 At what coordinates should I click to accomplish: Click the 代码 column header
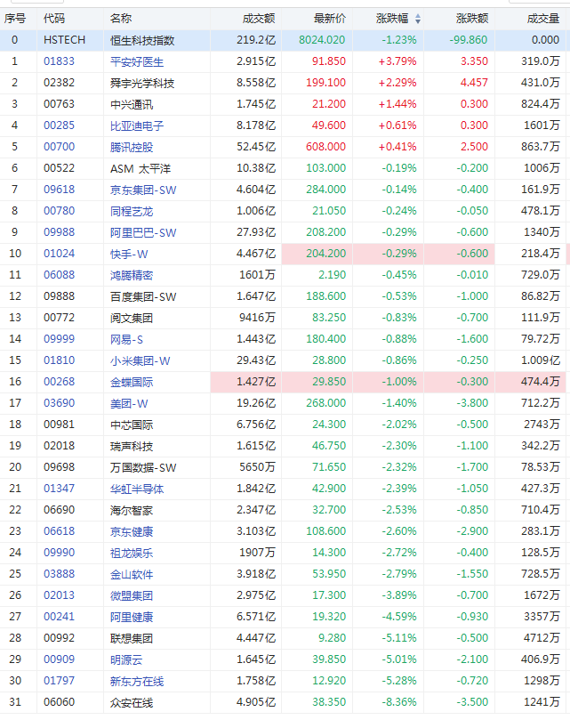(x=54, y=19)
